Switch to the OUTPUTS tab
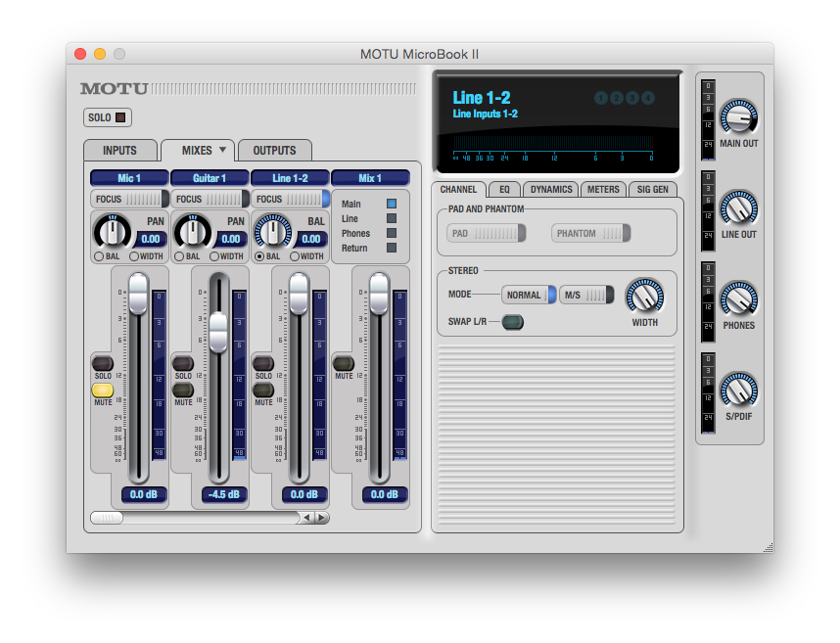This screenshot has height=643, width=840. [x=275, y=151]
